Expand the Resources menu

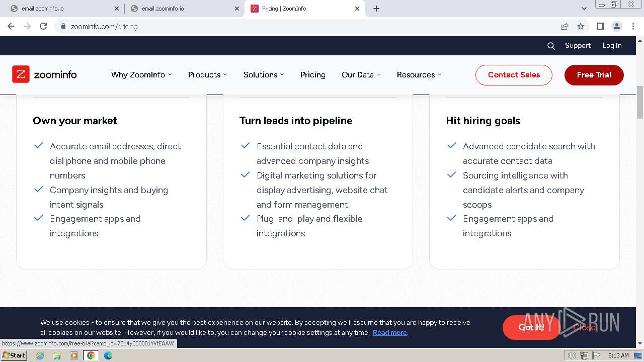419,74
